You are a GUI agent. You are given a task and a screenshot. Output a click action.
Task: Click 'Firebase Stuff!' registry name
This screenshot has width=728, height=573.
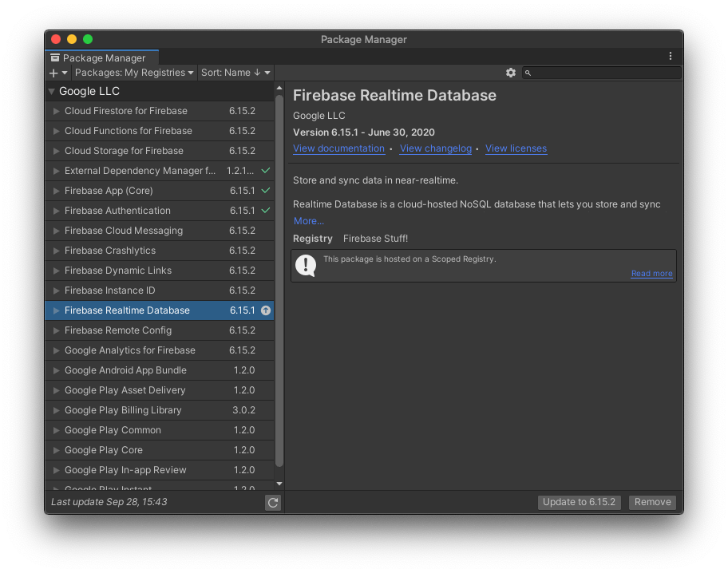pyautogui.click(x=376, y=239)
